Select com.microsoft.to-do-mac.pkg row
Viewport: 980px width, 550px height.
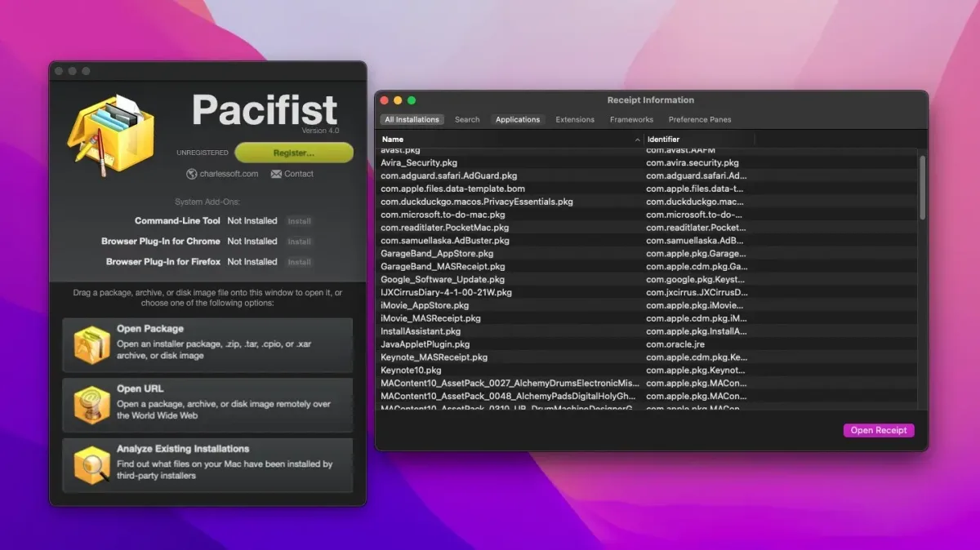tap(647, 215)
